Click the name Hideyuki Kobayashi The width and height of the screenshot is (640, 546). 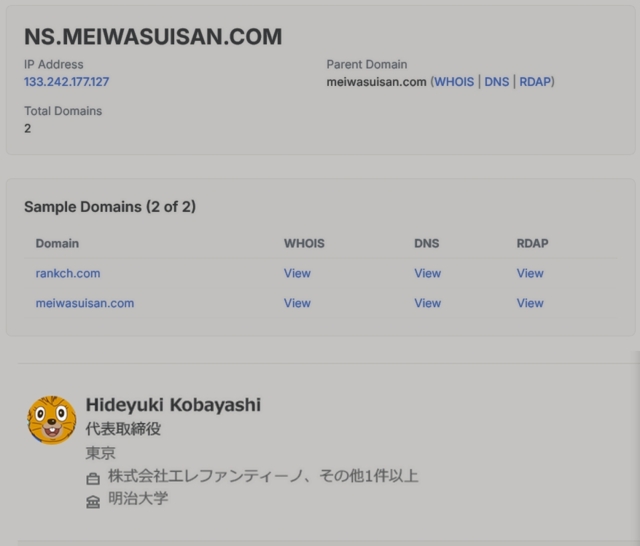coord(173,405)
